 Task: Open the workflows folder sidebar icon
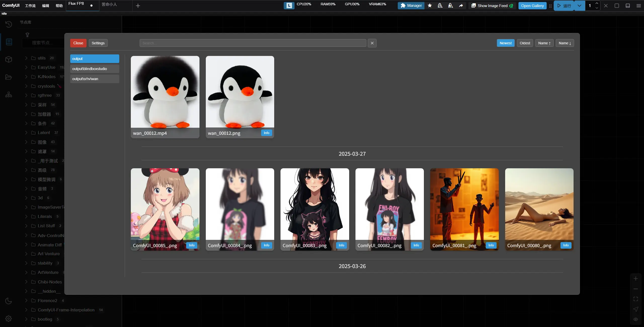click(x=9, y=77)
